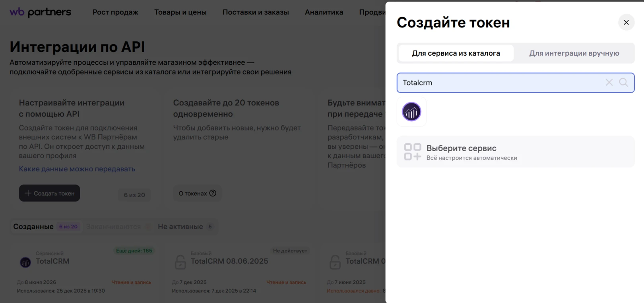
Task: Click the TotalCRM service token icon in list
Action: 25,262
